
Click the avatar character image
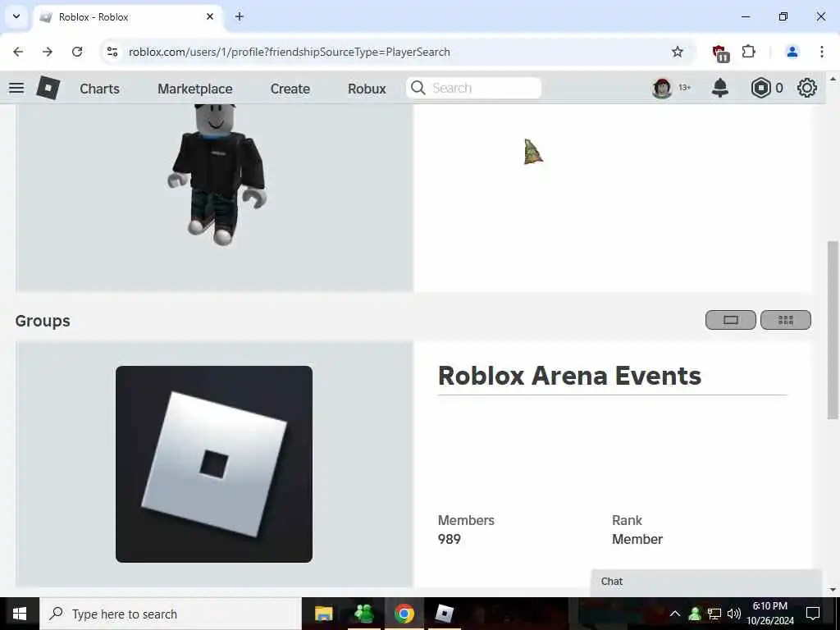point(217,174)
